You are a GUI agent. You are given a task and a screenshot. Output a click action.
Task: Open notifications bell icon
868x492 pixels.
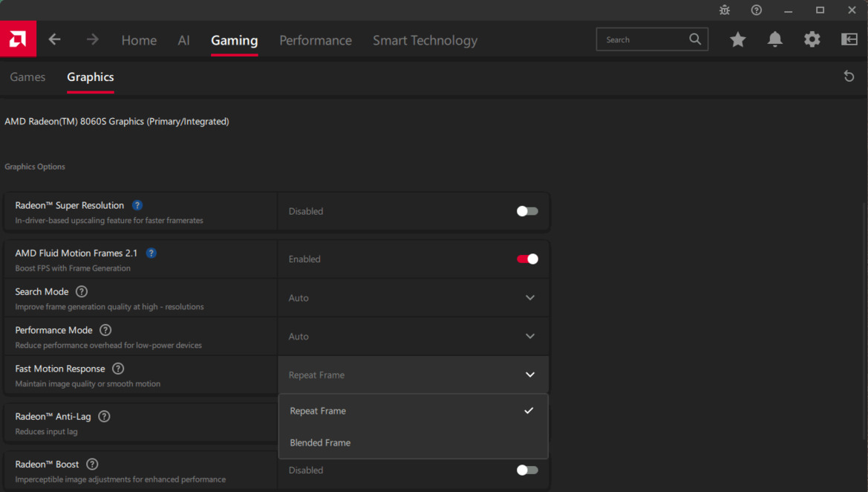click(x=775, y=39)
